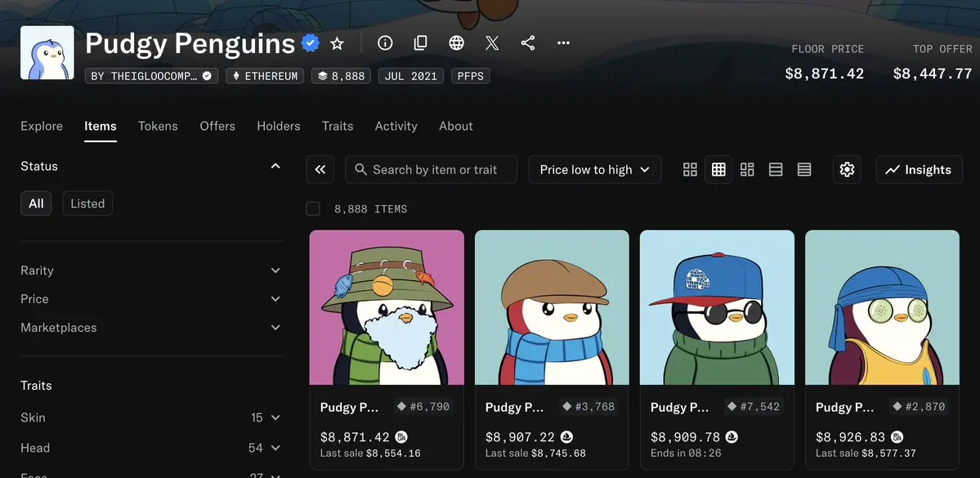The image size is (980, 478).
Task: Open penguin #3,768 with brown cap image
Action: point(552,307)
